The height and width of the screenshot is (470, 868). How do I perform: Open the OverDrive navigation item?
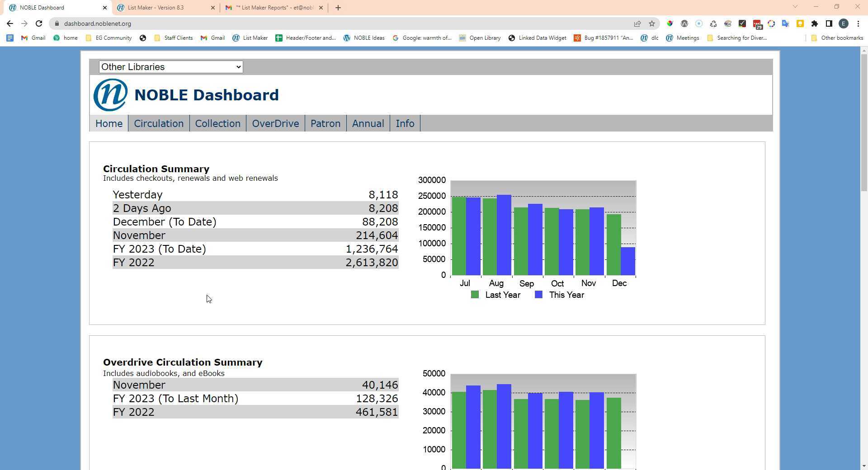click(275, 123)
